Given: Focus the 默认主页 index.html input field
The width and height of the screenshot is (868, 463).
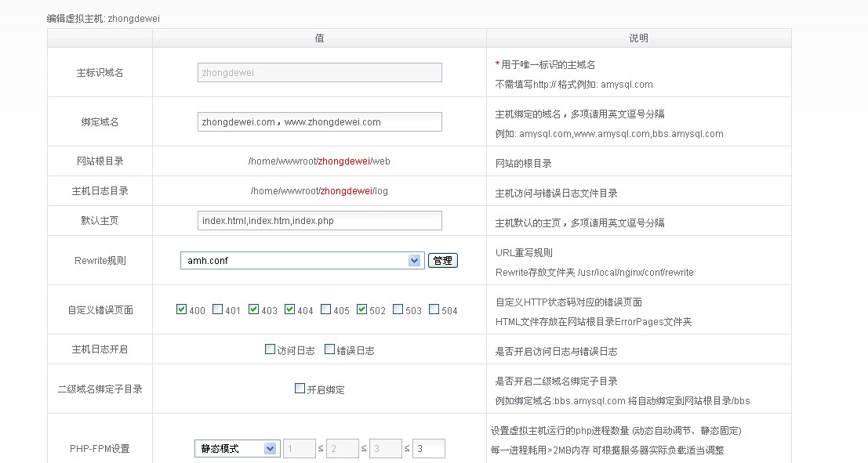Looking at the screenshot, I should (x=319, y=221).
